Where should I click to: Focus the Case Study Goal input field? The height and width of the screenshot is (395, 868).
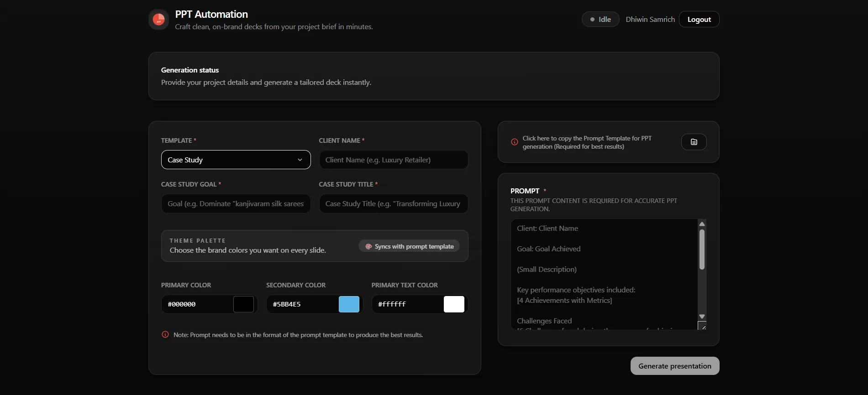tap(236, 203)
